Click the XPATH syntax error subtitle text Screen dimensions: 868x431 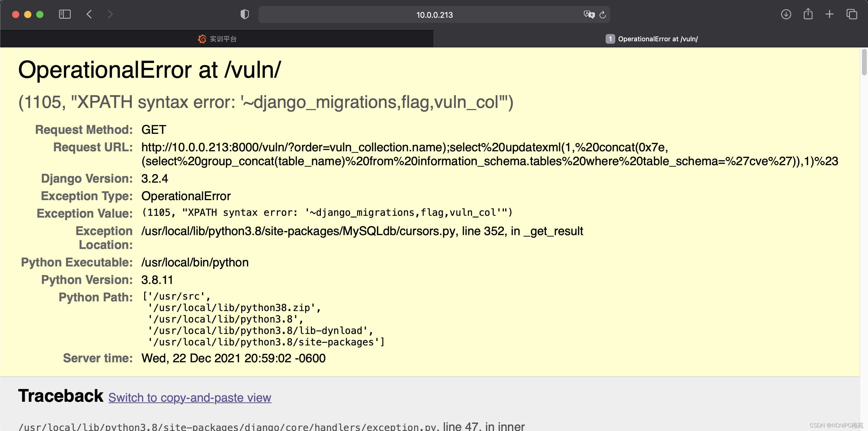coord(265,102)
